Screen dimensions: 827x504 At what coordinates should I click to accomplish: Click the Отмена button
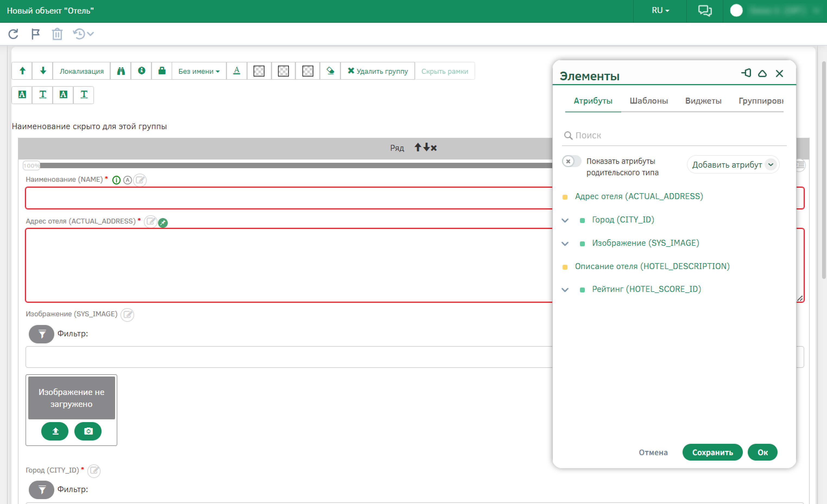pyautogui.click(x=653, y=452)
